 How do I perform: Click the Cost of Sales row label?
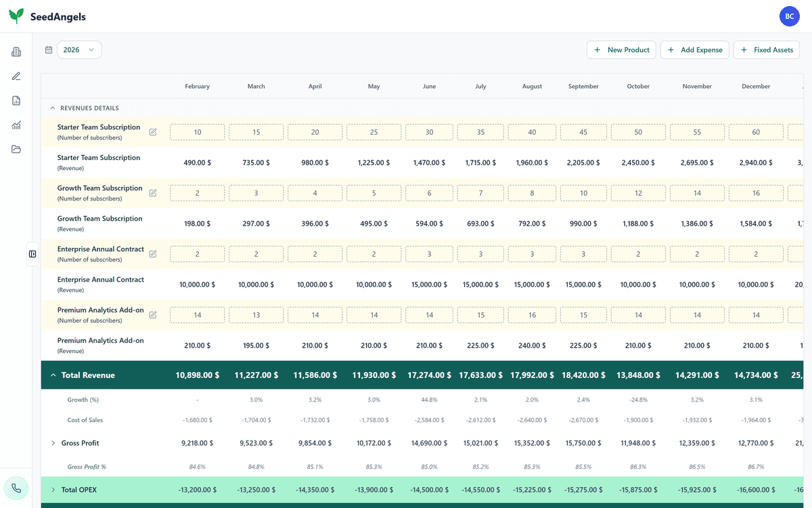(x=85, y=420)
